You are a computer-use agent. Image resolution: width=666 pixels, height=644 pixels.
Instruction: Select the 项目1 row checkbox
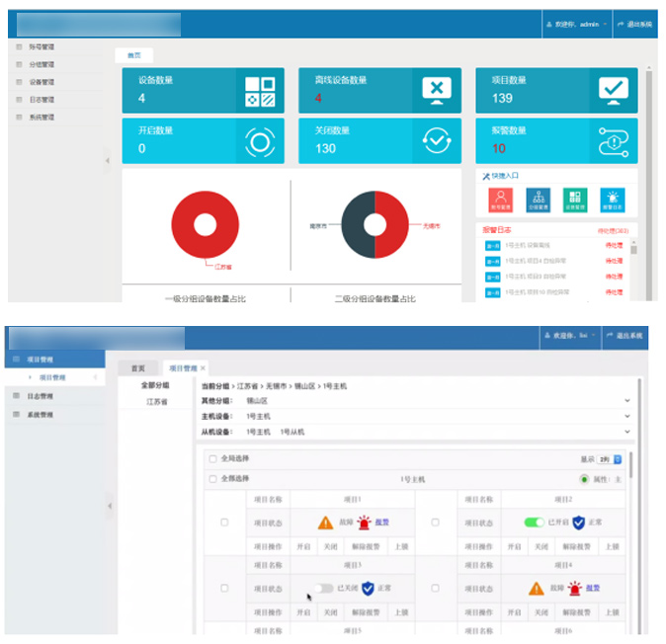224,523
